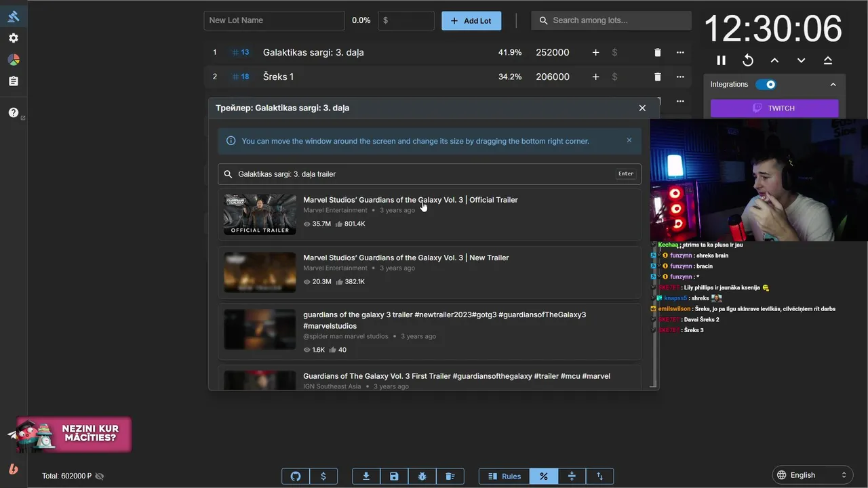Reset the timer with circular arrow
This screenshot has height=488, width=868.
pos(748,60)
